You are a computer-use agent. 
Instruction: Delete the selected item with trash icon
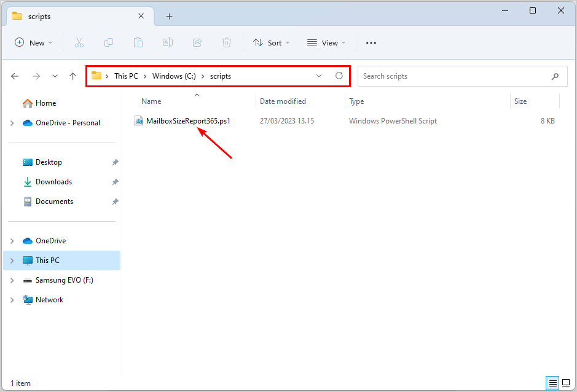tap(227, 42)
